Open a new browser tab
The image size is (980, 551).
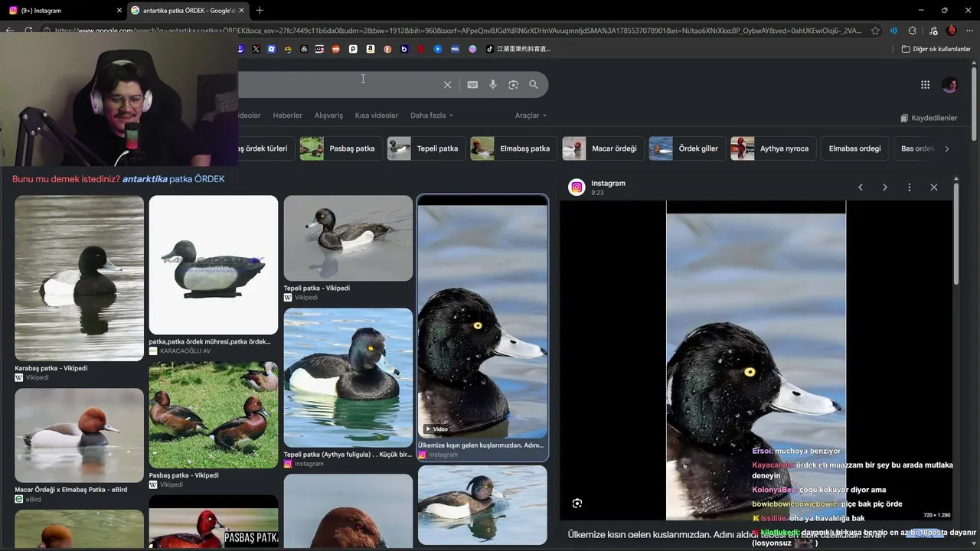click(x=260, y=11)
